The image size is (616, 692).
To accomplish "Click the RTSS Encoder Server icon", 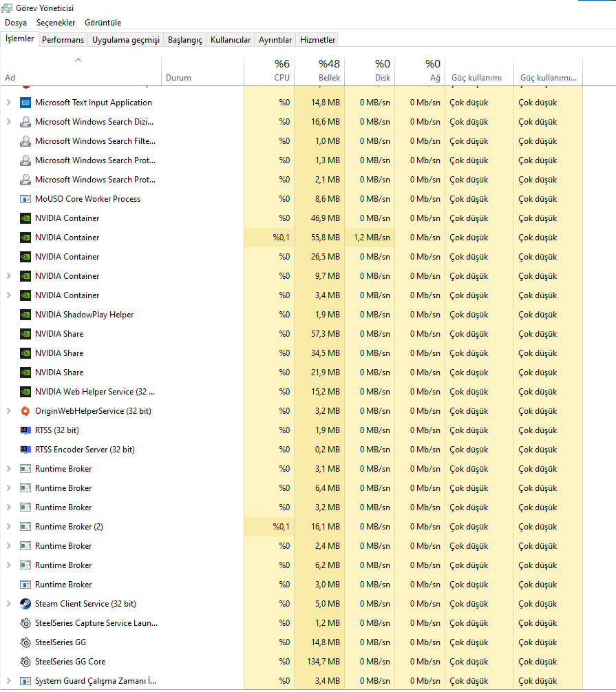I will pos(25,450).
